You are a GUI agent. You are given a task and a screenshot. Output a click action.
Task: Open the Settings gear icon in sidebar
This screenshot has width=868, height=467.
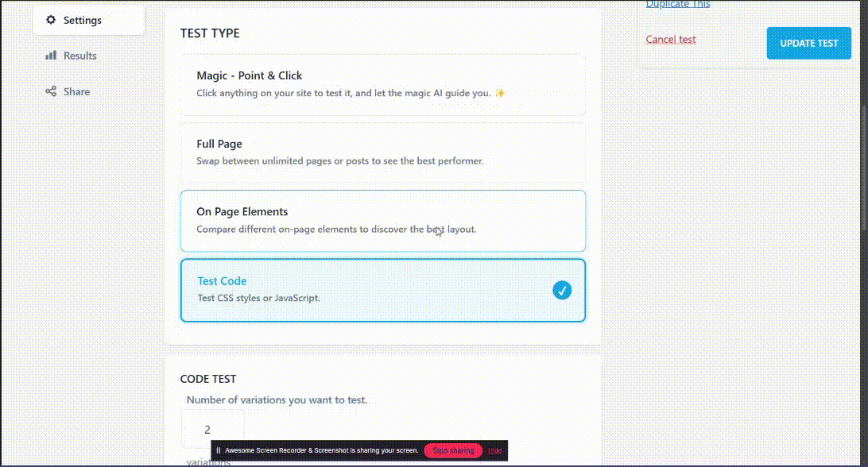tap(51, 20)
